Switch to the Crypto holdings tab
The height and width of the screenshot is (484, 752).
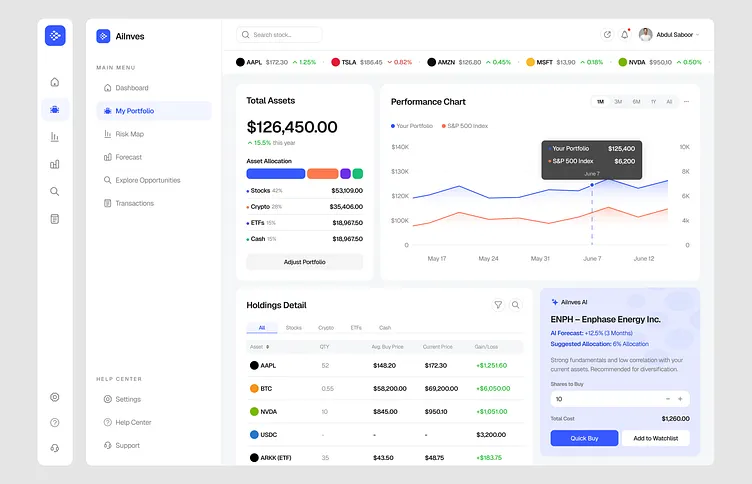[326, 328]
